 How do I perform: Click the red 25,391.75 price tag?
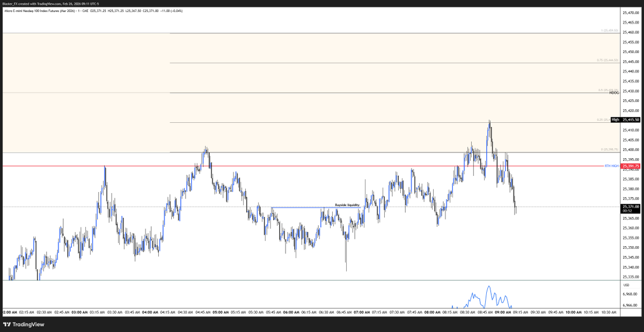point(630,166)
